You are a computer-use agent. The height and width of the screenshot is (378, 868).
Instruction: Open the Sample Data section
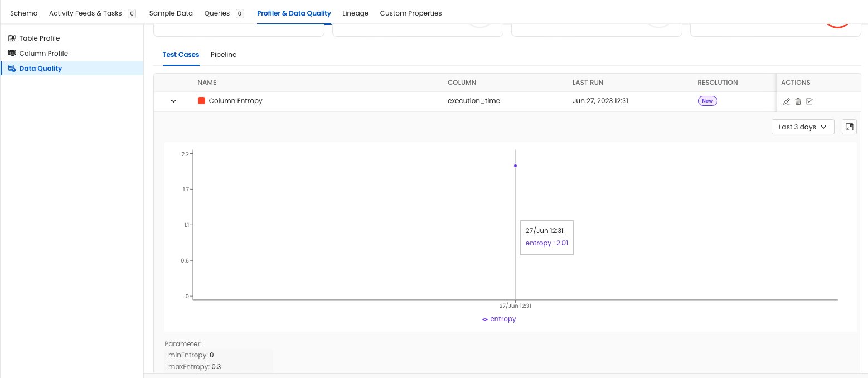tap(171, 13)
